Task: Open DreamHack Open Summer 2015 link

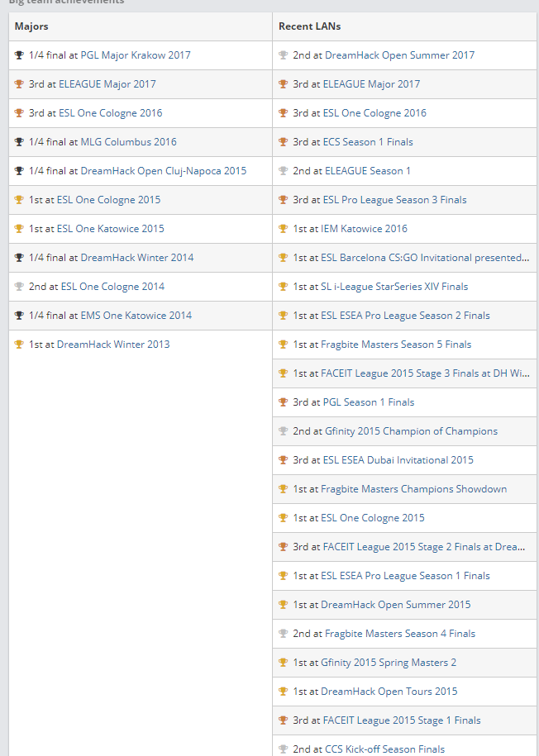Action: 396,605
